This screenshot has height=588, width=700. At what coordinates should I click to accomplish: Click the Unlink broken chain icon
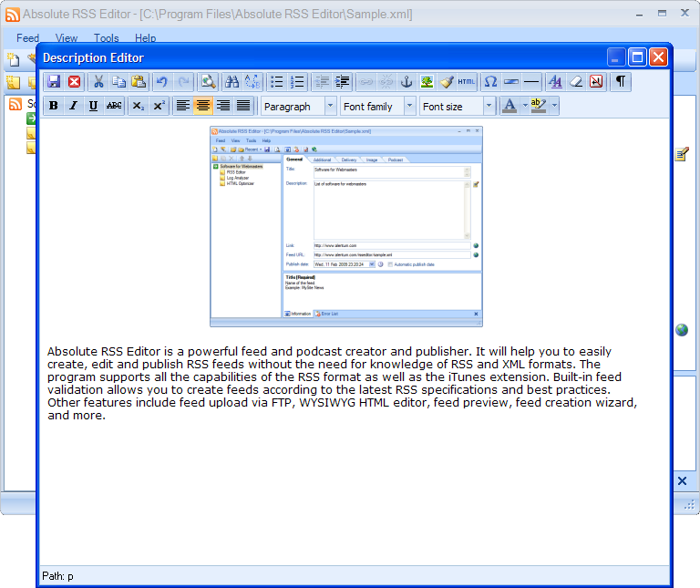point(386,82)
